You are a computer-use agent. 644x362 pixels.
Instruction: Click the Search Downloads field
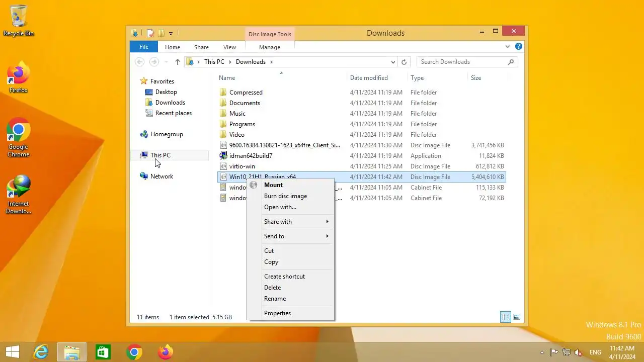coord(462,62)
